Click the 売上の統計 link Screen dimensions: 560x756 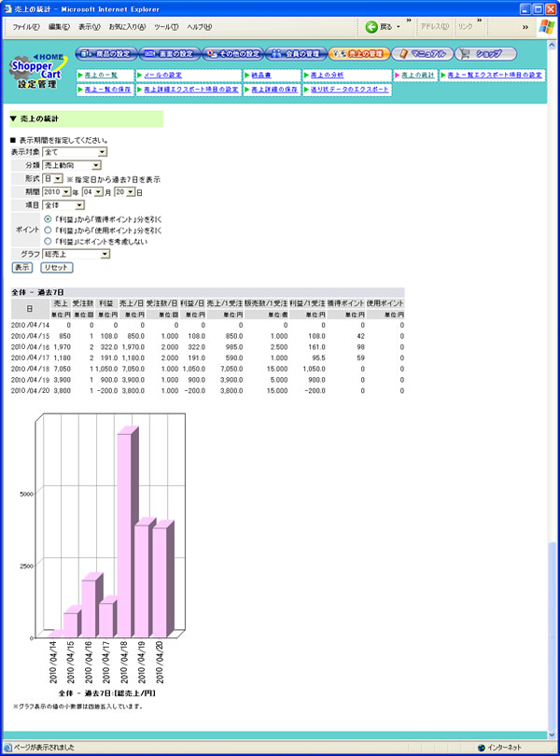pos(418,76)
